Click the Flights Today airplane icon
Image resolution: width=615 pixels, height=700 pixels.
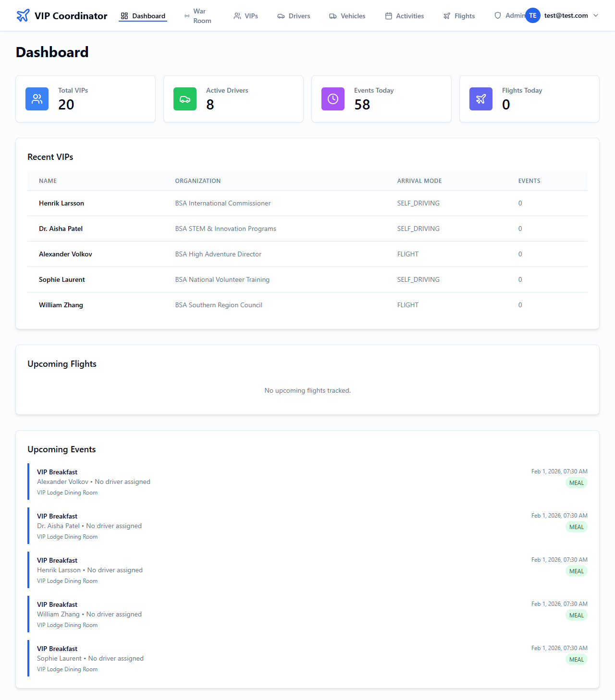pos(481,99)
